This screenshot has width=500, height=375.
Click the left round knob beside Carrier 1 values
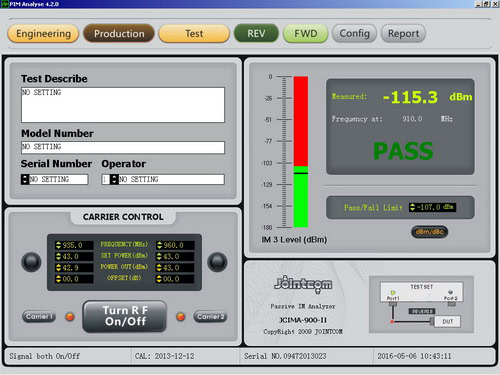[x=31, y=262]
